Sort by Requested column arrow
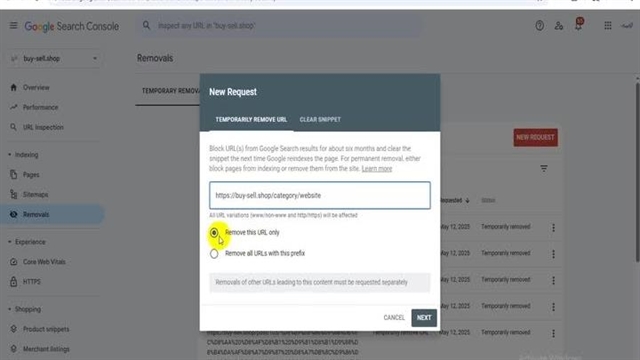This screenshot has height=360, width=640. click(467, 200)
